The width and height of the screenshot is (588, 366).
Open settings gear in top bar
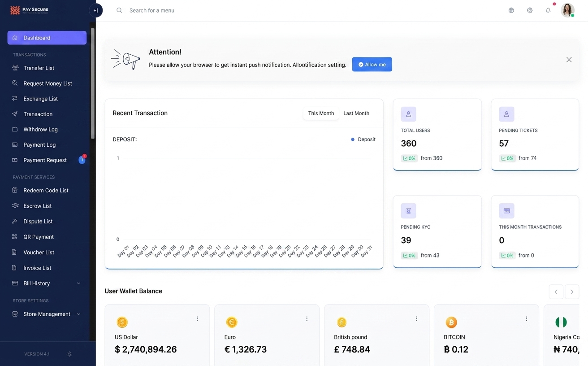(x=530, y=10)
